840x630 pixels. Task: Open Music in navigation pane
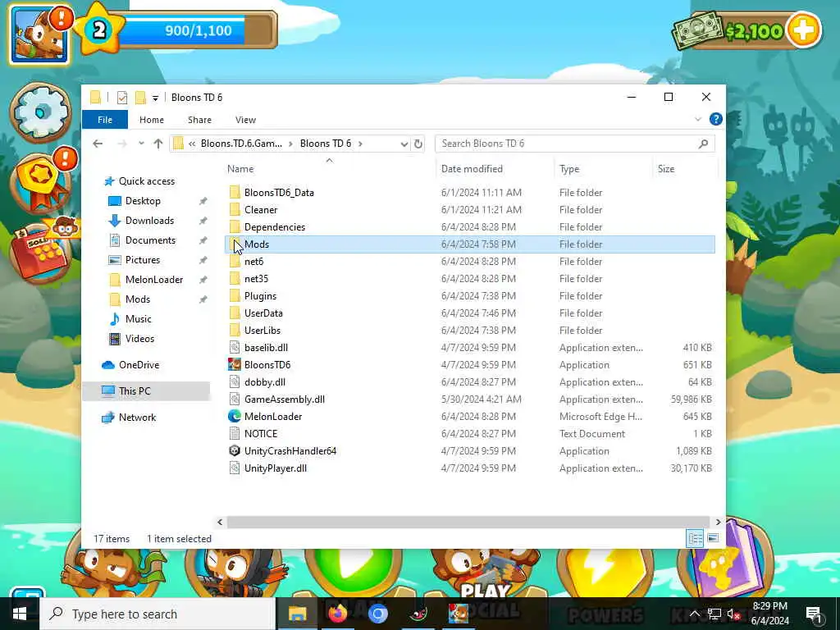[x=138, y=319]
